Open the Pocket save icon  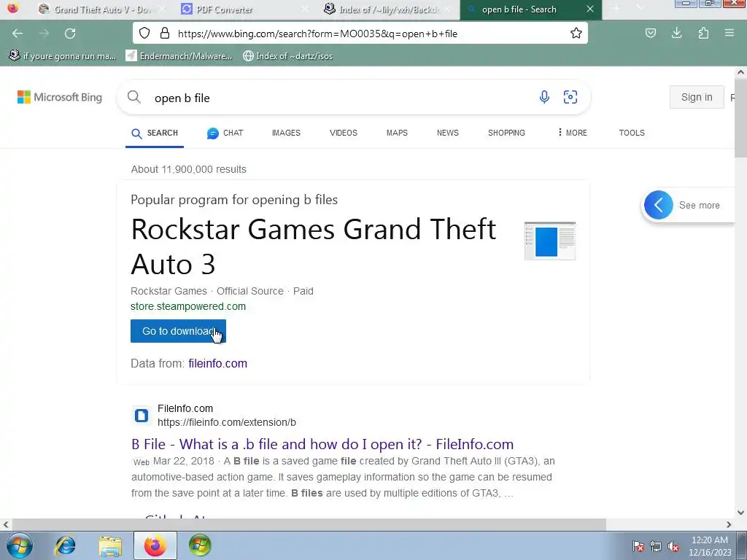tap(650, 33)
